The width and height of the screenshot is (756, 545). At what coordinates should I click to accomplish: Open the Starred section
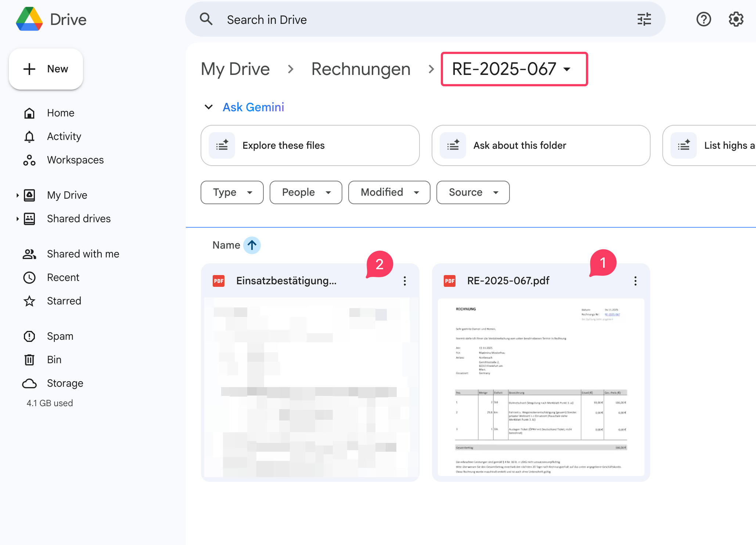[x=64, y=301]
